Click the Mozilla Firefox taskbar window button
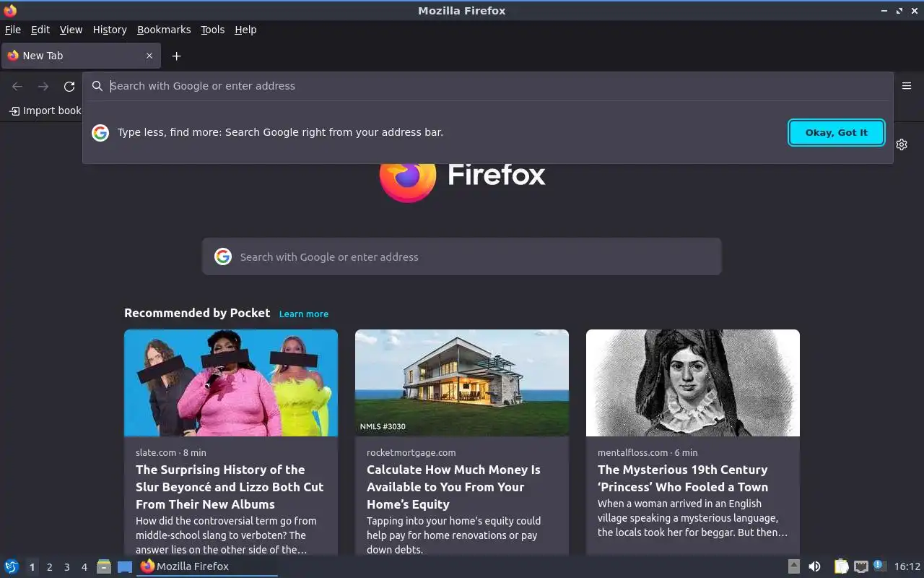 coord(207,566)
